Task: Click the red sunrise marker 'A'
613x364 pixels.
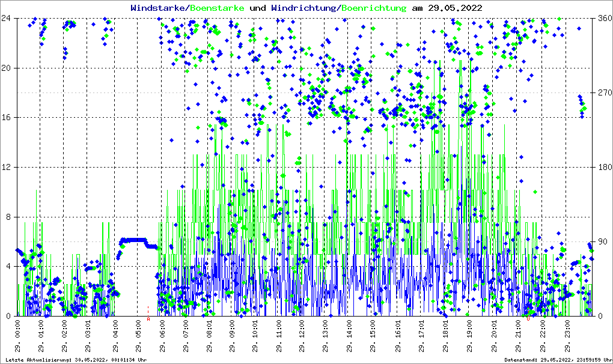Action: pyautogui.click(x=148, y=319)
